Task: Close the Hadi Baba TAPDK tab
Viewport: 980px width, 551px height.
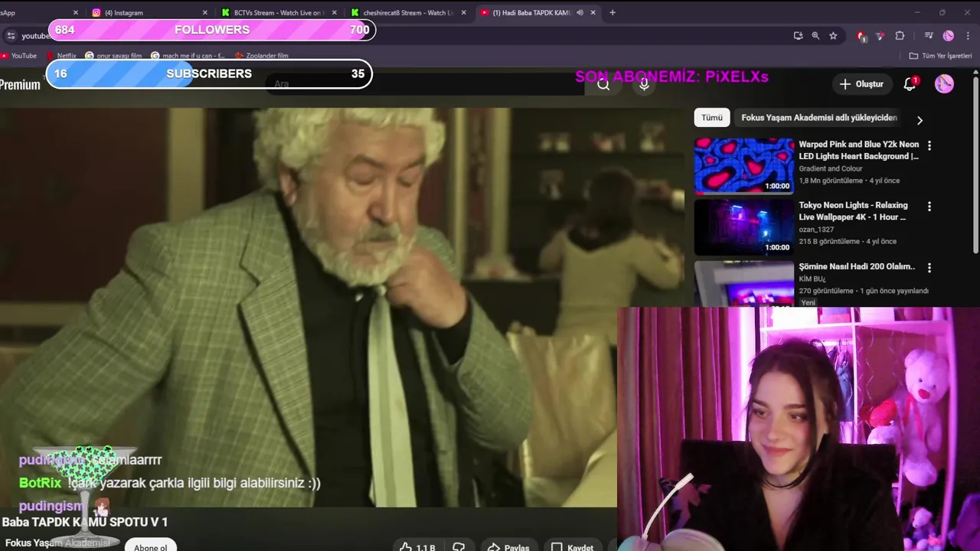Action: click(593, 12)
